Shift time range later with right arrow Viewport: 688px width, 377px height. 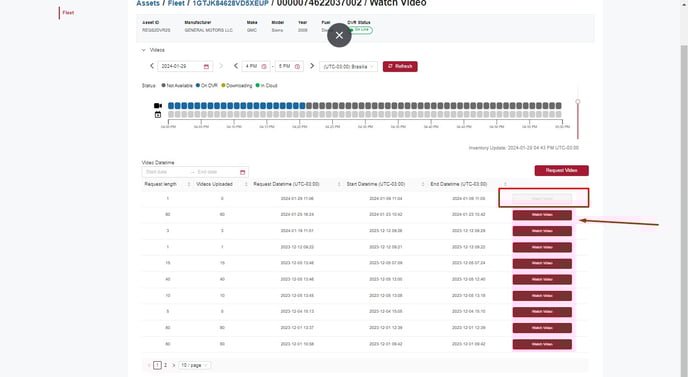tap(312, 66)
